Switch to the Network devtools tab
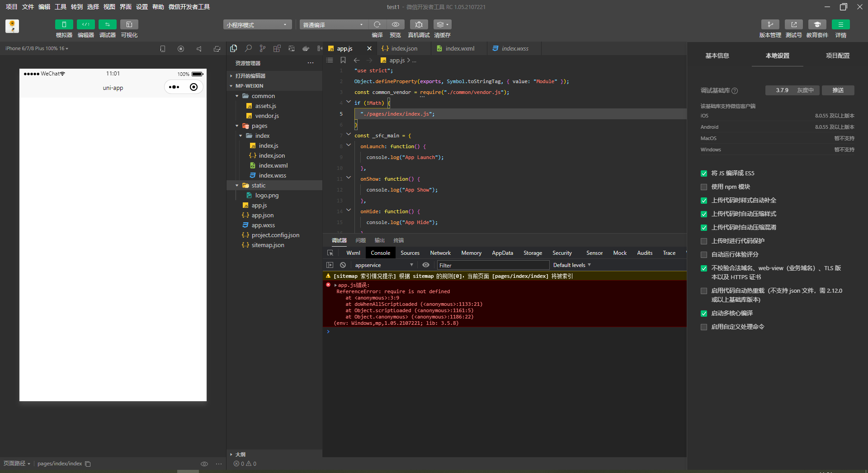 pyautogui.click(x=440, y=253)
